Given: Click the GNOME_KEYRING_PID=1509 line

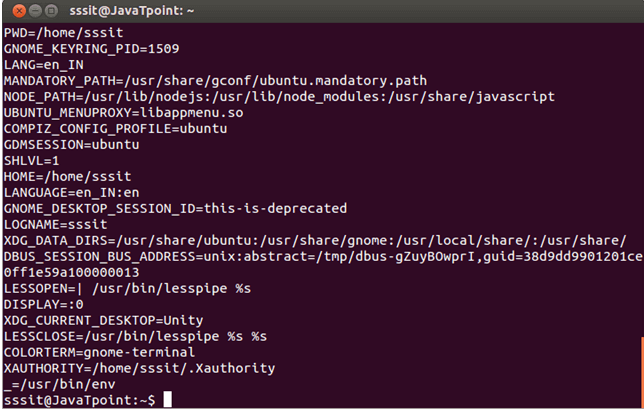Looking at the screenshot, I should click(92, 48).
